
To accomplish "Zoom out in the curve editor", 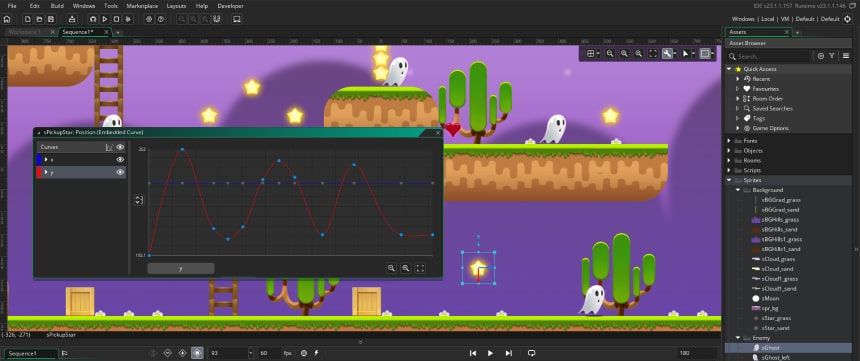I will 391,268.
